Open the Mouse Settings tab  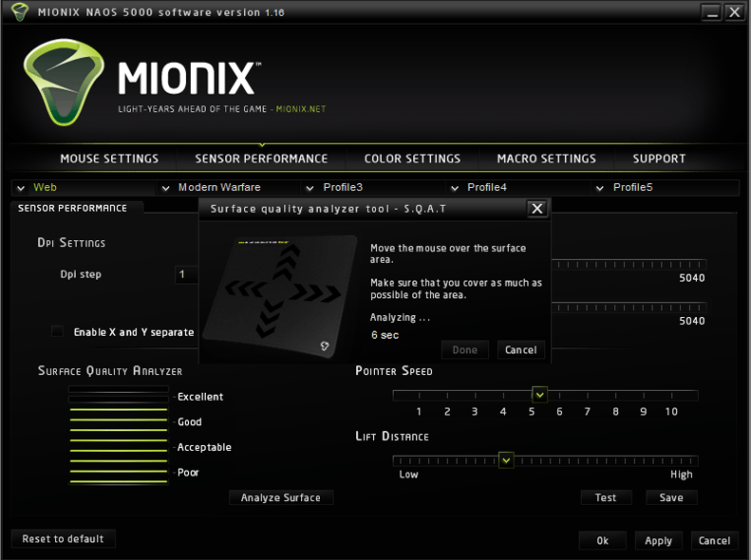pos(109,159)
